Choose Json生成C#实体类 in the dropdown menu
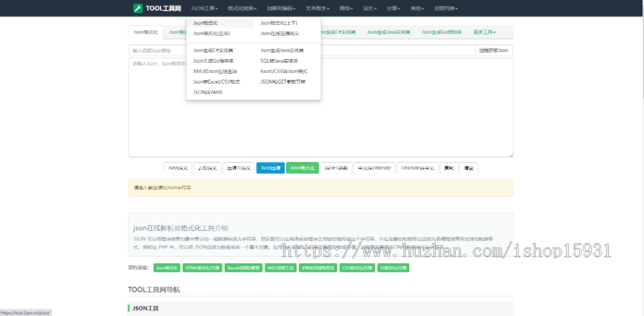The height and width of the screenshot is (316, 644). pos(213,51)
